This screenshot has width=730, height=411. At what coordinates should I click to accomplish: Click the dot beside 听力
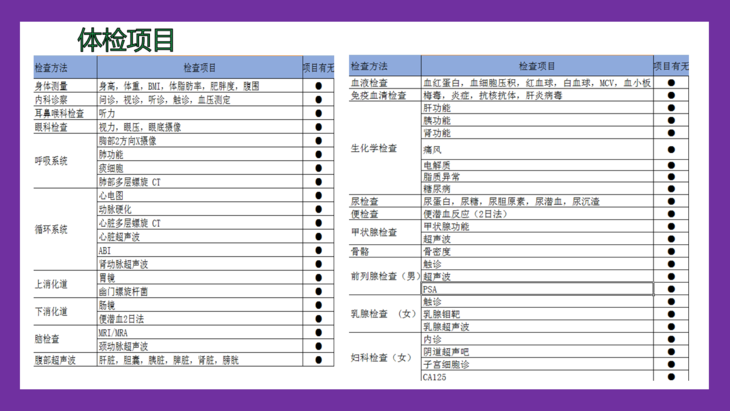[x=319, y=114]
